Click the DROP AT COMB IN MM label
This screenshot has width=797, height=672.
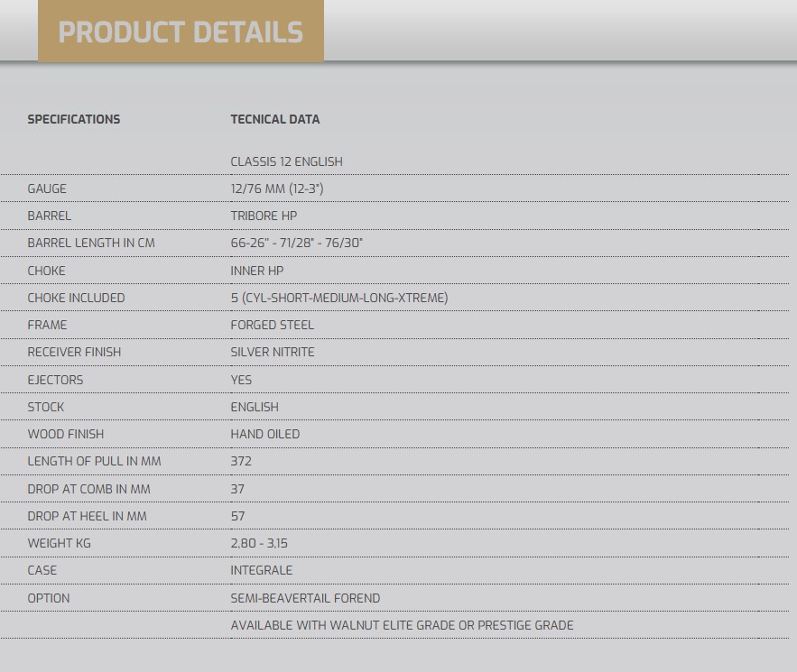click(x=89, y=489)
